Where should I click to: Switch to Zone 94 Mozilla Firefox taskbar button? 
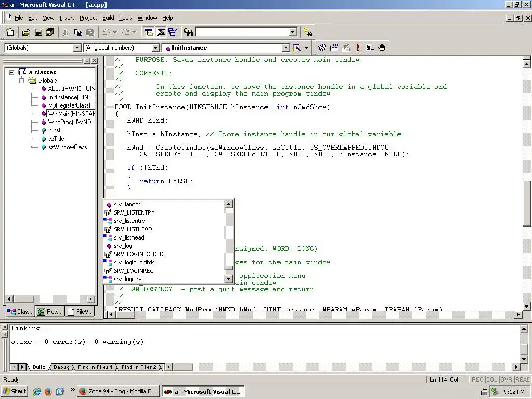[x=118, y=392]
